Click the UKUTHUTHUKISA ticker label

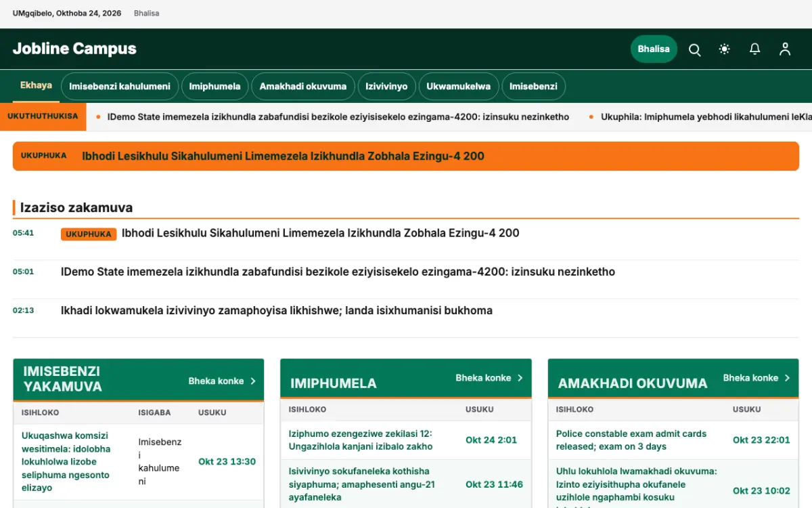[43, 117]
